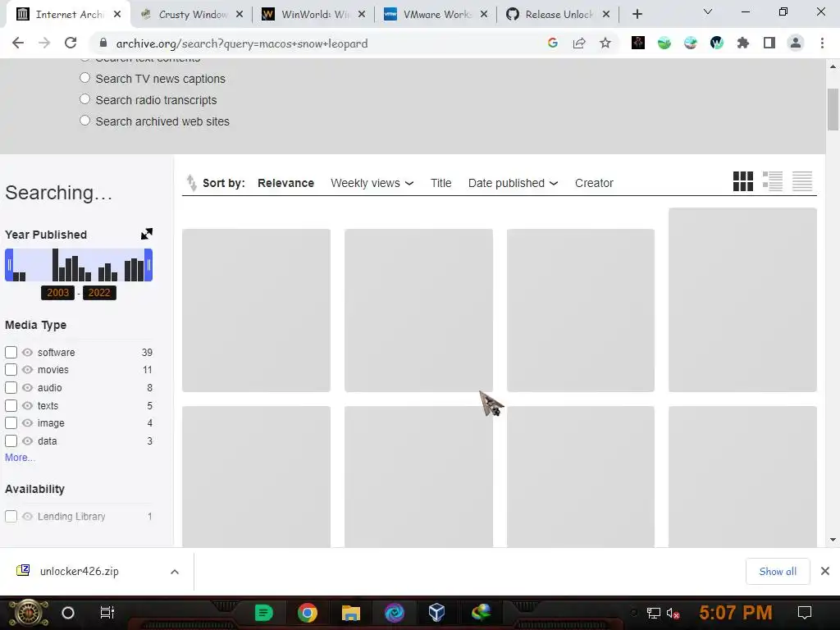Click the Google icon in the address bar
Screen dimensions: 840x630
[553, 43]
